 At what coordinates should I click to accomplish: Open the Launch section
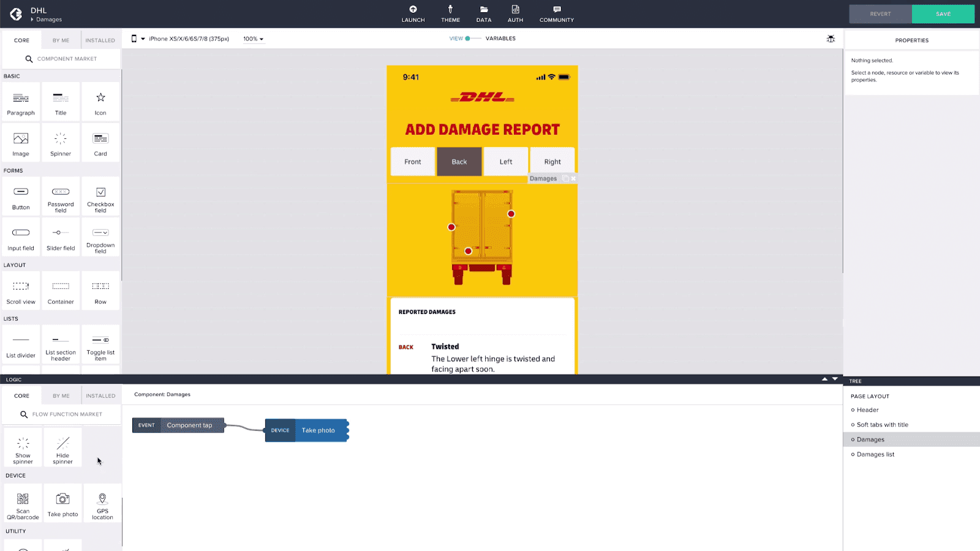[x=413, y=14]
